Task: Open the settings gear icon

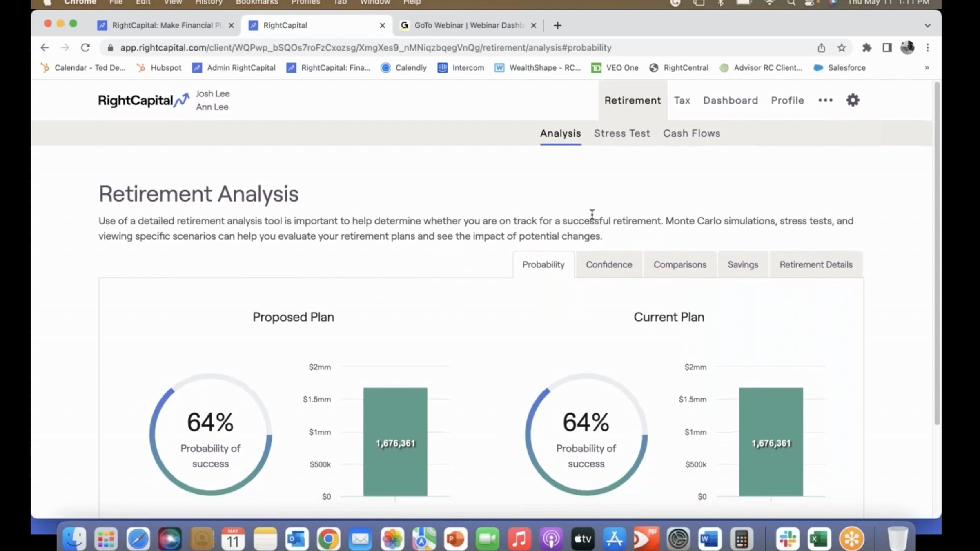Action: (x=853, y=100)
